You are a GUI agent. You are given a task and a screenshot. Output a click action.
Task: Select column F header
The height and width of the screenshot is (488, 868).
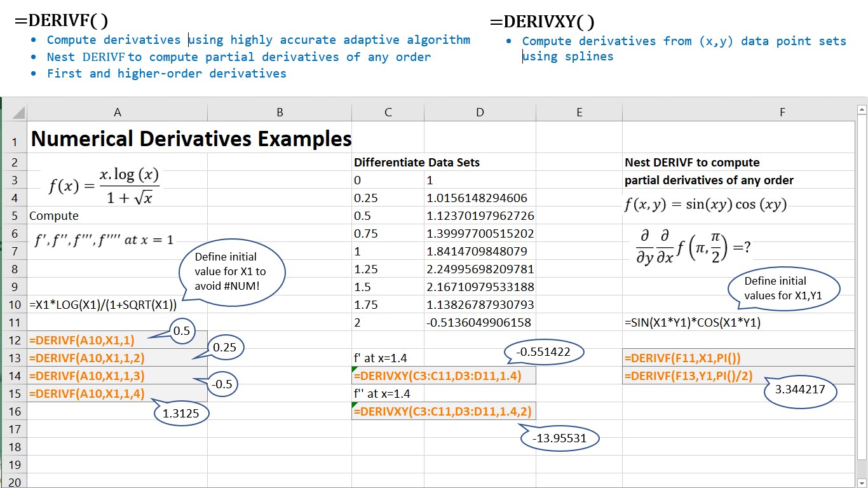pos(782,112)
